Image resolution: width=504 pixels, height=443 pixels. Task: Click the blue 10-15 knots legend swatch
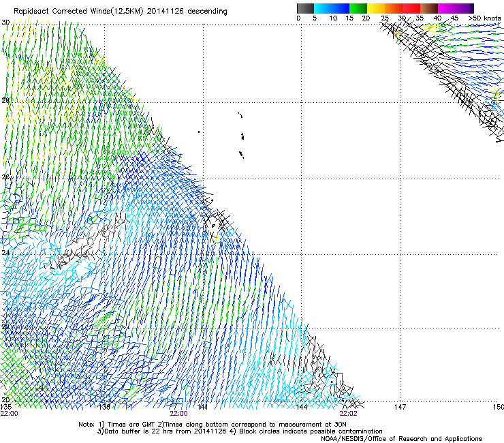coord(341,8)
